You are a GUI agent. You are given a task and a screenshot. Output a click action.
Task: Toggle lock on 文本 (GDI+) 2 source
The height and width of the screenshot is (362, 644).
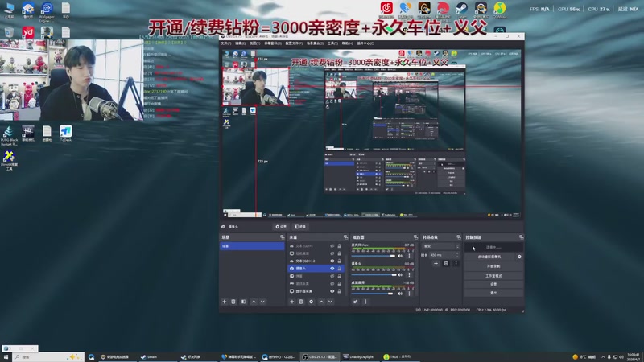click(339, 261)
